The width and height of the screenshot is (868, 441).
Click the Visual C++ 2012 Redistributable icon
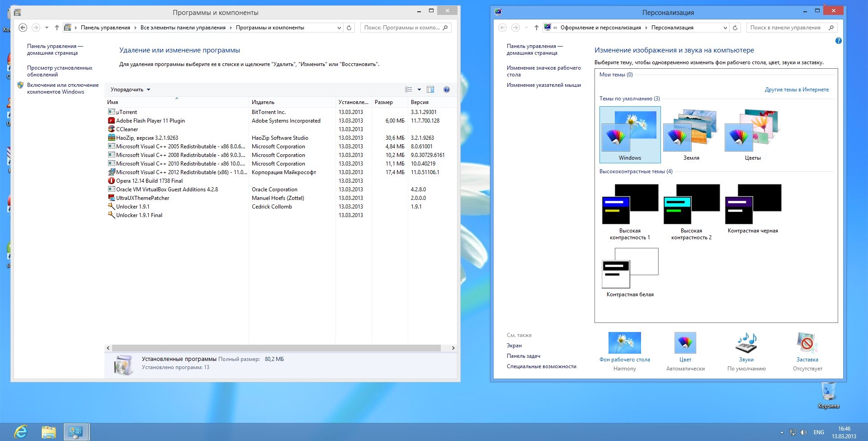click(x=111, y=172)
